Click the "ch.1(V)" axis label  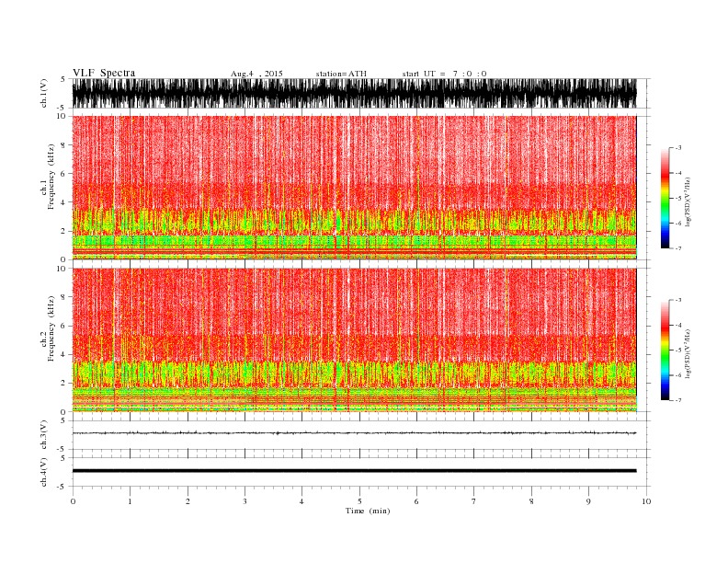tap(44, 93)
